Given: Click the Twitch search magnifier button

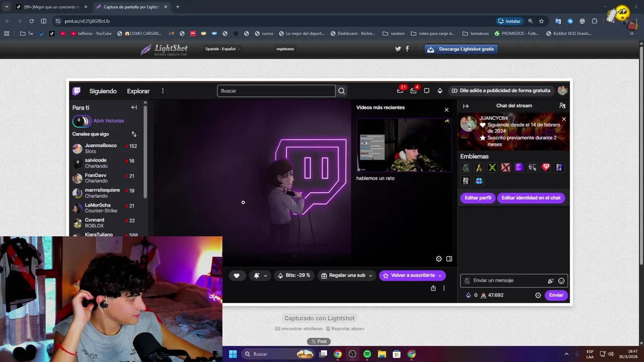Looking at the screenshot, I should pyautogui.click(x=342, y=91).
